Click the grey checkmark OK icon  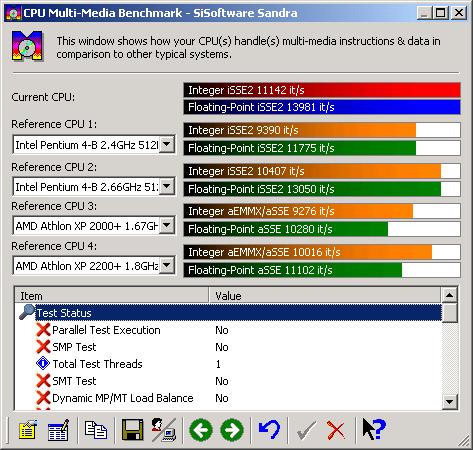click(x=306, y=431)
